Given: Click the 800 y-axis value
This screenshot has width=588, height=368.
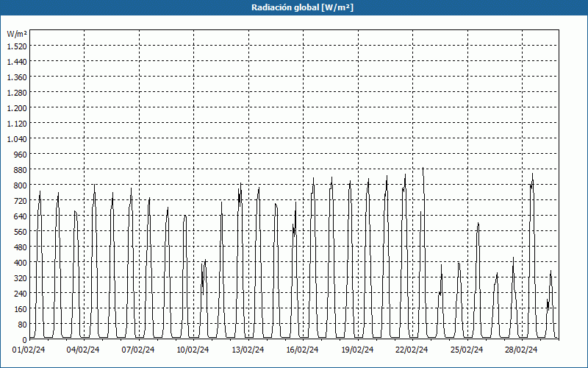Looking at the screenshot, I should tap(21, 185).
